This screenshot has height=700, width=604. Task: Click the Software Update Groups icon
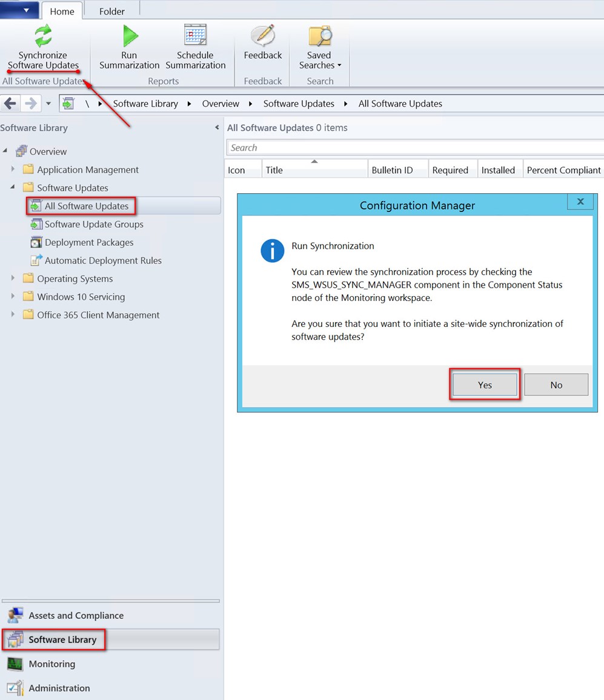[36, 224]
